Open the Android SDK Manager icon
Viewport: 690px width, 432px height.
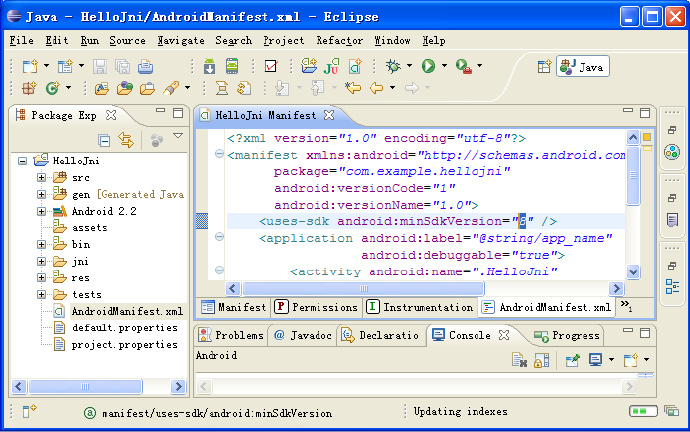click(209, 66)
